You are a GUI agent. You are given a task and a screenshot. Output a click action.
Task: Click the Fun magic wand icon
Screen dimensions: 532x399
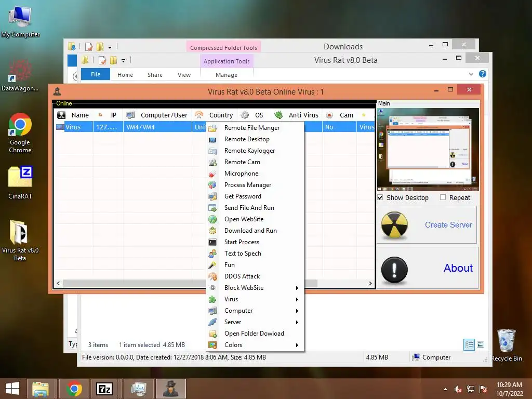(x=212, y=265)
